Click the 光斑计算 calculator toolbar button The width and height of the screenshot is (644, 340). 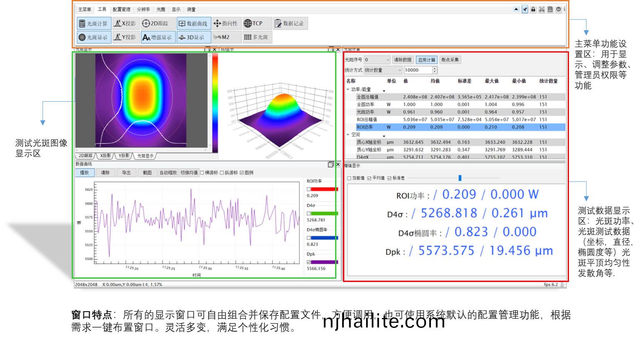point(93,24)
